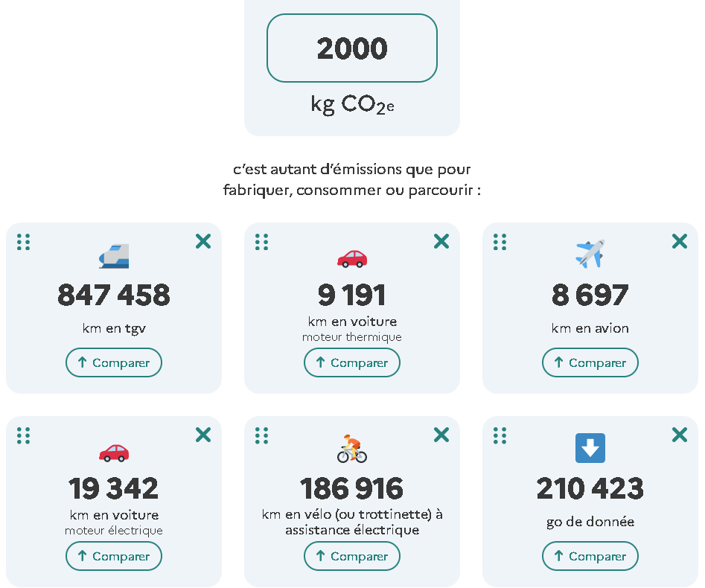Compare using km en avion
Image resolution: width=705 pixels, height=588 pixels.
590,362
